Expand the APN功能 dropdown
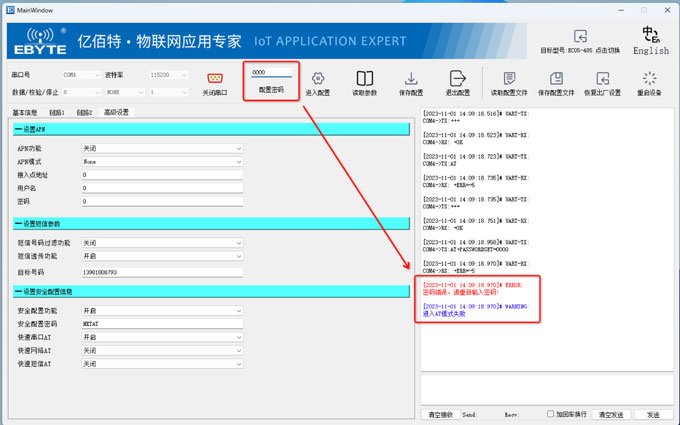Viewport: 680px width, 425px height. [x=162, y=148]
